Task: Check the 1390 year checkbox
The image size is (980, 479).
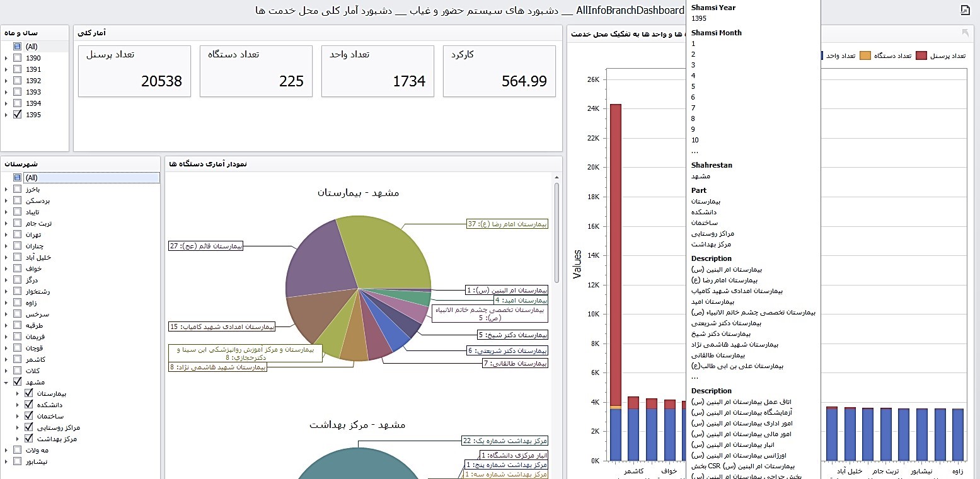Action: point(18,58)
